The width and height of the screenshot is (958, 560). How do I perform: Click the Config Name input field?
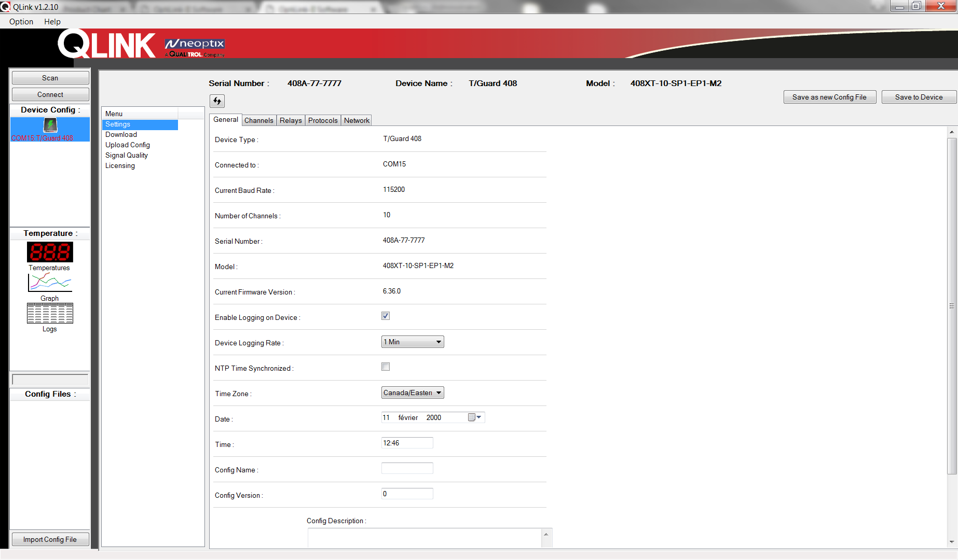pos(407,468)
